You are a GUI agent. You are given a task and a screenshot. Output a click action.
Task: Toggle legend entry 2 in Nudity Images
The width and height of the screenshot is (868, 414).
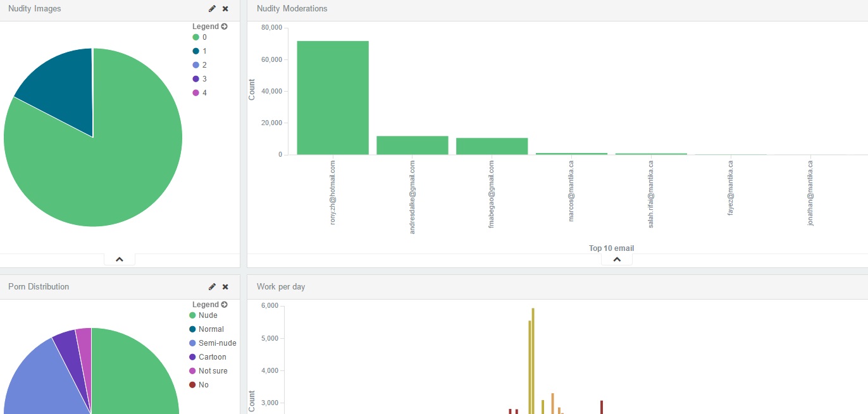(x=204, y=65)
